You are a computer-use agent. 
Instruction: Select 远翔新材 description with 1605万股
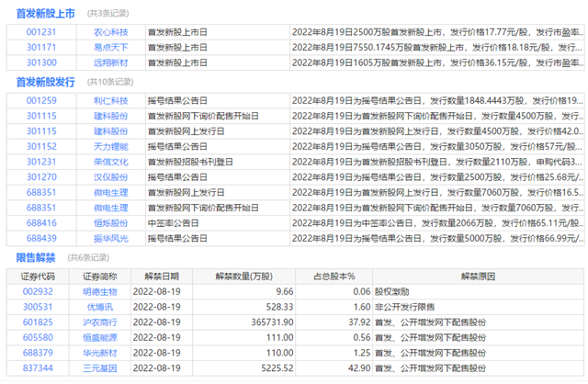pos(437,62)
